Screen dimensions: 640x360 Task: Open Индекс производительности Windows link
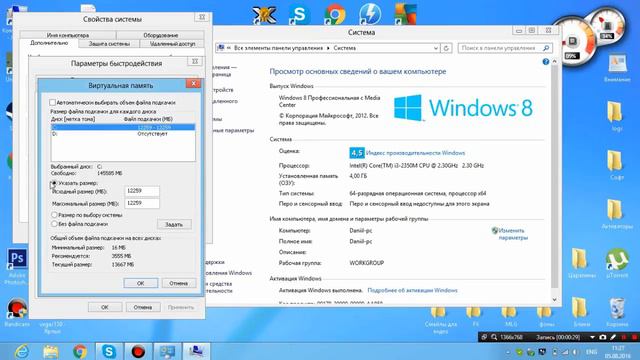(416, 153)
